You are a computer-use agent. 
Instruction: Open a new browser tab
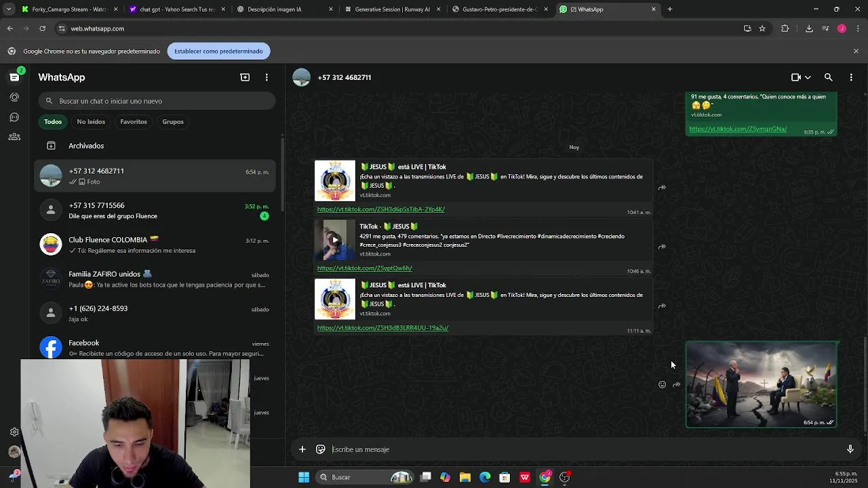coord(670,9)
